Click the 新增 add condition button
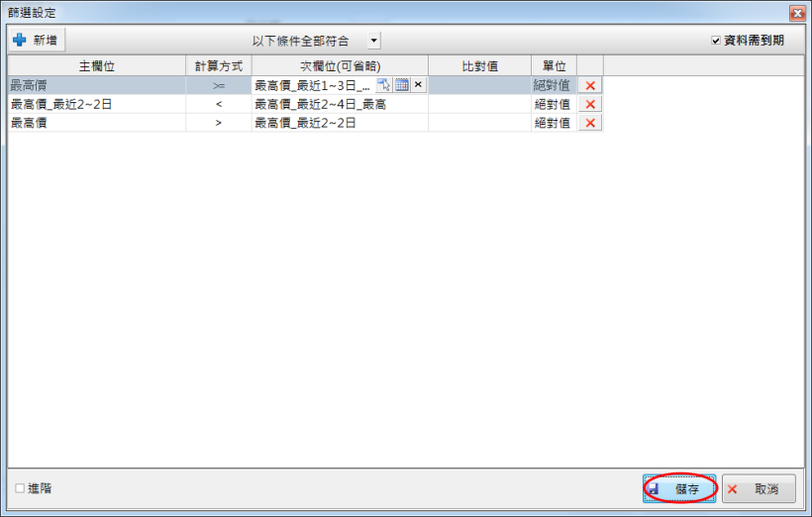Screen dimensions: 812x517 tap(37, 40)
